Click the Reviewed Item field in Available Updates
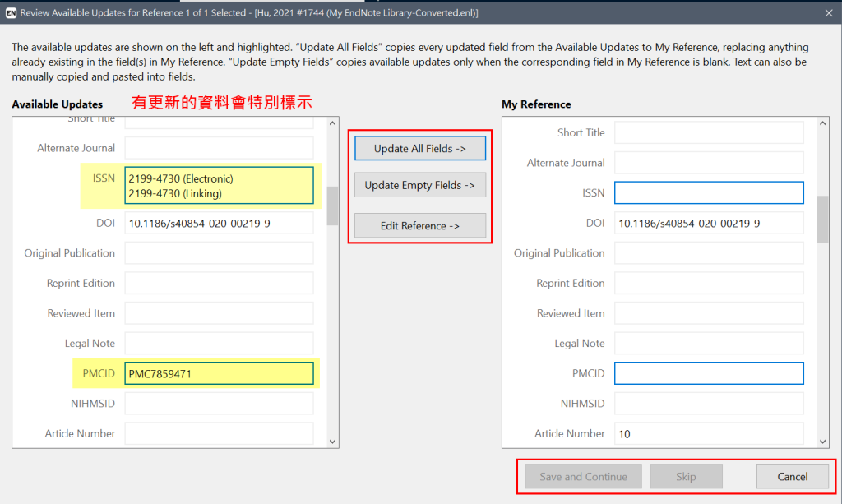The image size is (842, 504). point(219,313)
